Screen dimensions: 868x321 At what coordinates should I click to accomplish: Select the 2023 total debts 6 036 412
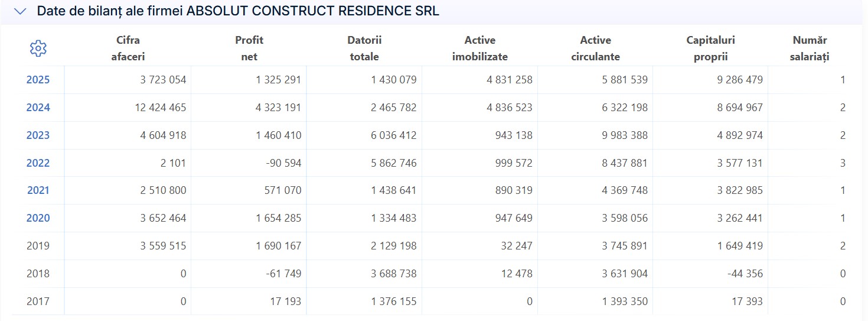(394, 135)
